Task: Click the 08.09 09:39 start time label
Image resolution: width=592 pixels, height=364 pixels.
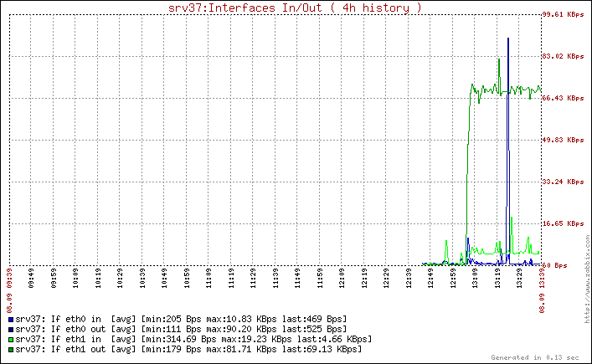Action: point(9,290)
